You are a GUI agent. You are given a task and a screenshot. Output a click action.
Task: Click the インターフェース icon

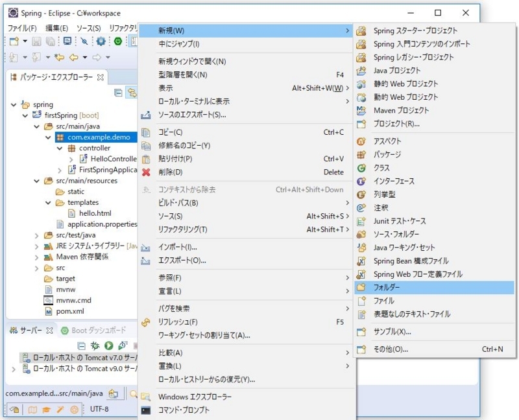point(361,181)
